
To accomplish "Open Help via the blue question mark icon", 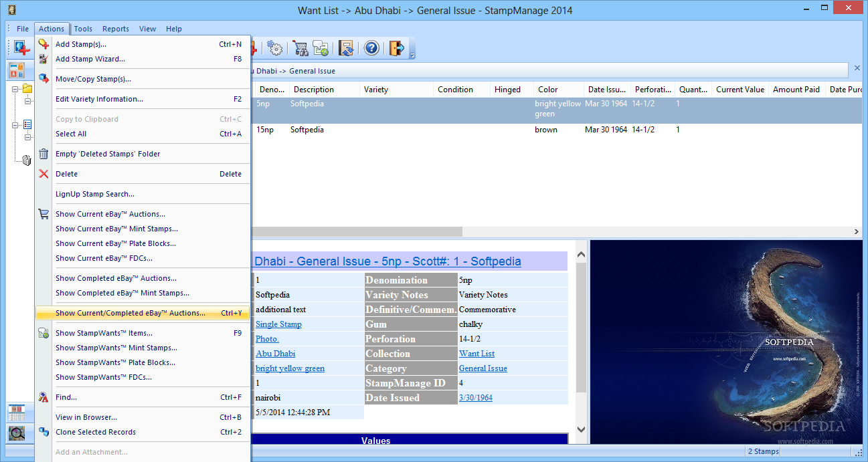I will pos(371,48).
